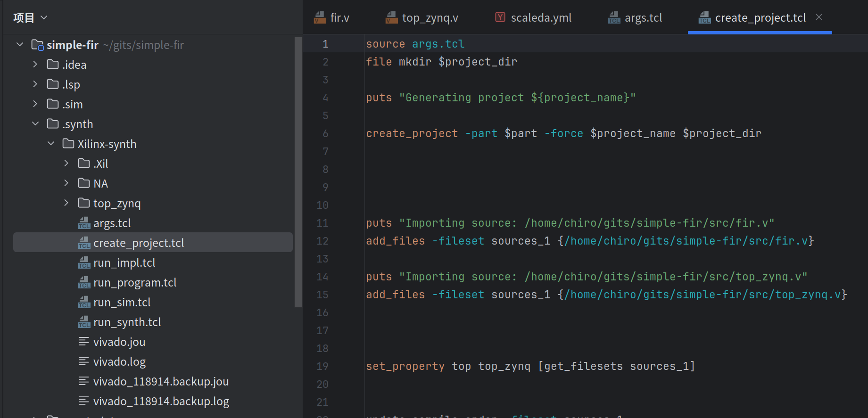Switch to the scaleda.yml editor tab
Image resolution: width=868 pixels, height=418 pixels.
pos(533,18)
